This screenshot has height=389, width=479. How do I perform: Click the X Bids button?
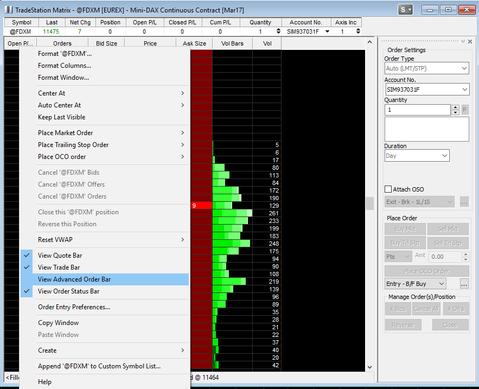click(x=398, y=309)
